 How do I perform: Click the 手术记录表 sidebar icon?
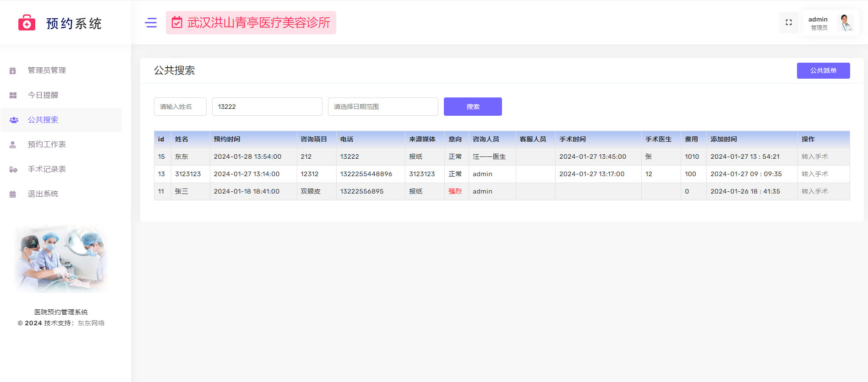(13, 169)
